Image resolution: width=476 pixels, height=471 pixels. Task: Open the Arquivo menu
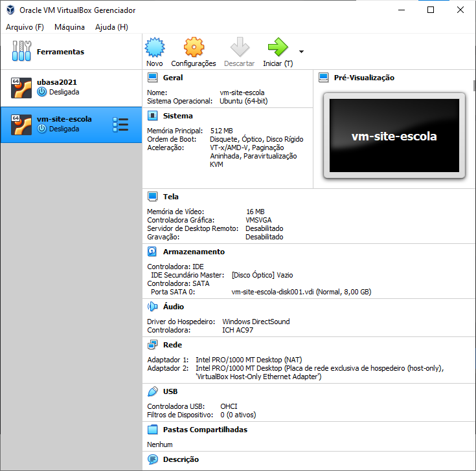[25, 27]
